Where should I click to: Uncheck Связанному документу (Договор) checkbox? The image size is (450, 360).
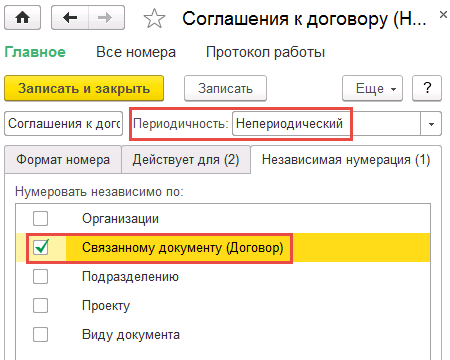point(40,248)
